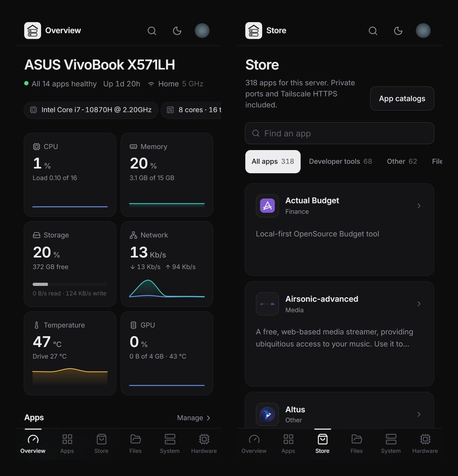This screenshot has width=458, height=476.
Task: Click the Wi-Fi icon next to Home
Action: [151, 84]
